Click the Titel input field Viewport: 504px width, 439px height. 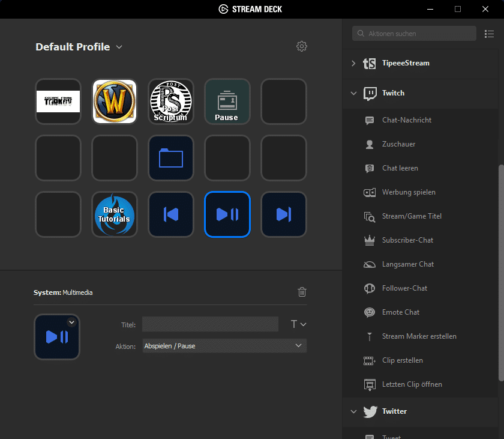point(210,324)
